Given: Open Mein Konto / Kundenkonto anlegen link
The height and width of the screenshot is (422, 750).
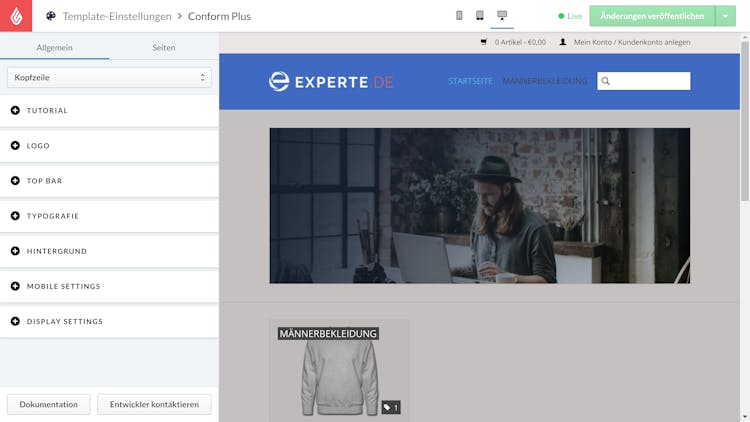Looking at the screenshot, I should pos(632,42).
